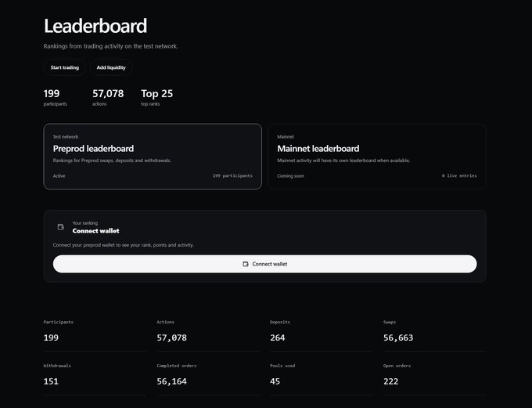Click Actions value 57,078 in bottom stats grid
This screenshot has width=532, height=408.
point(171,338)
